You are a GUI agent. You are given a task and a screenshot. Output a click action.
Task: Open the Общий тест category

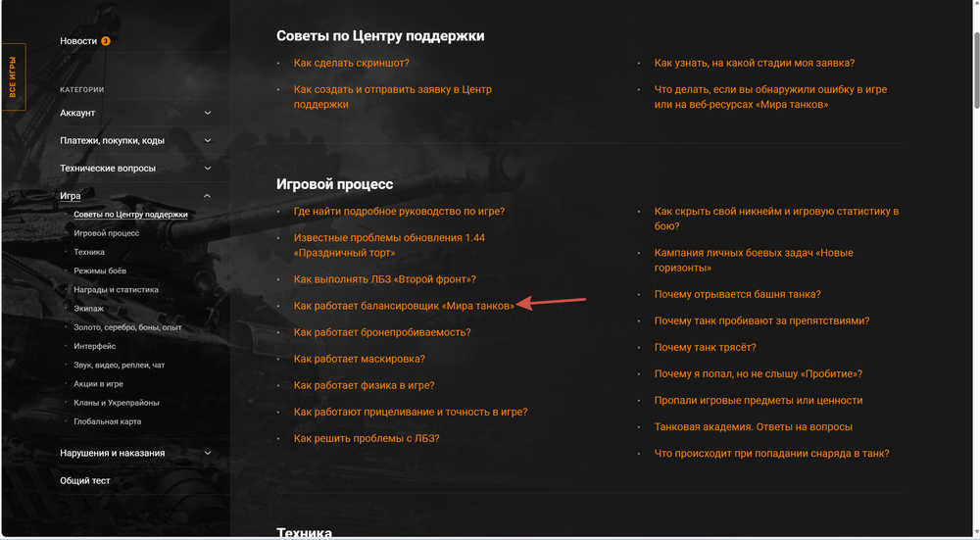(x=85, y=480)
